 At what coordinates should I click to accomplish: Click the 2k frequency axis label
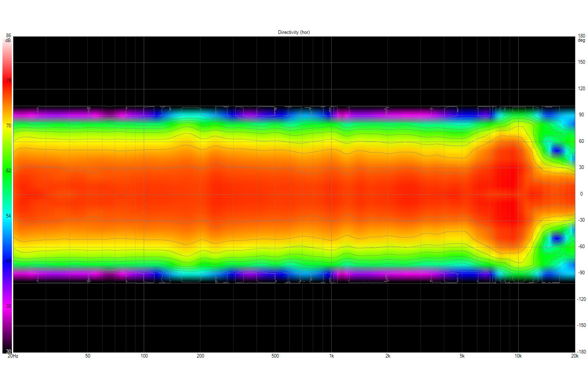[x=388, y=356]
